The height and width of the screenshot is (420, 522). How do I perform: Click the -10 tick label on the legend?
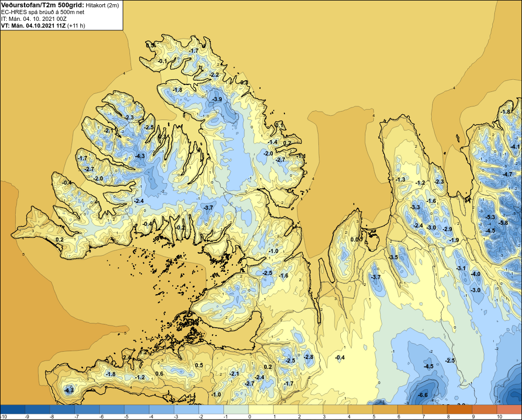click(x=4, y=417)
